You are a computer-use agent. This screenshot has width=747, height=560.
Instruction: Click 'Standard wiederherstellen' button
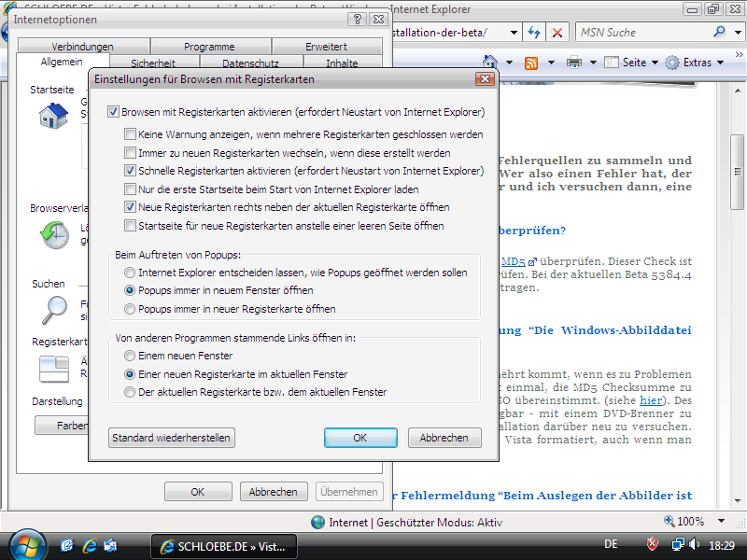coord(171,438)
